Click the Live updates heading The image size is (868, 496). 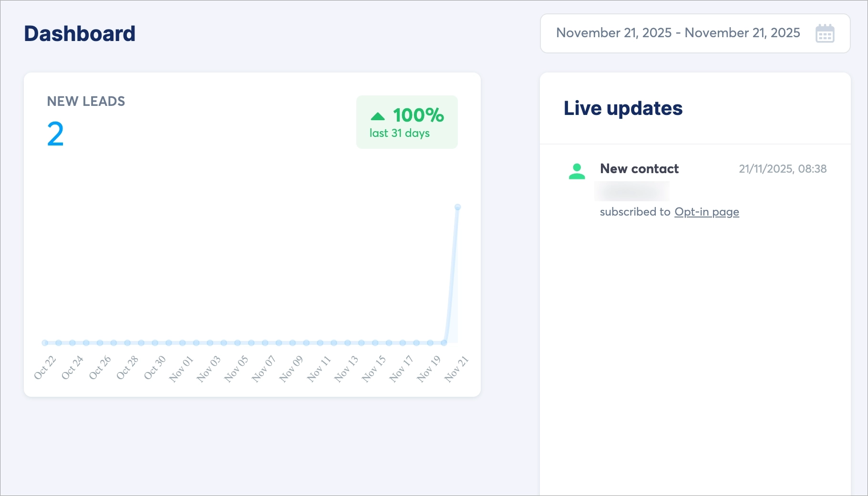click(x=623, y=108)
